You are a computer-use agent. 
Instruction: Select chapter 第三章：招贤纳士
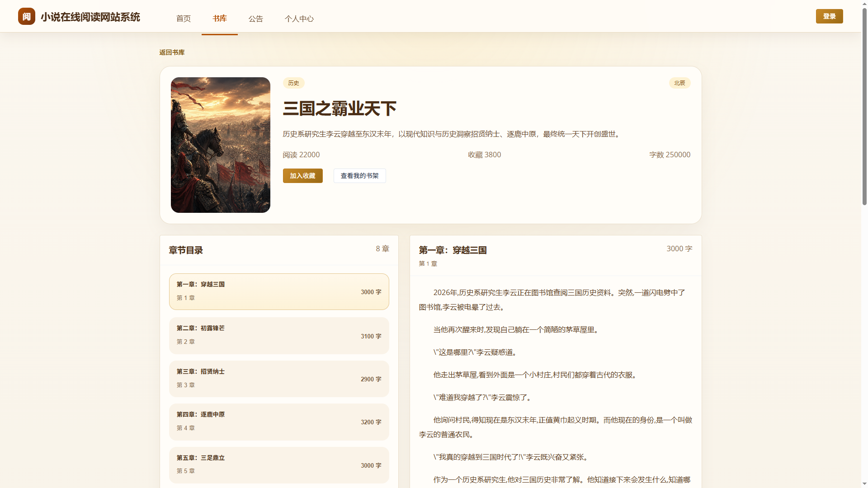coord(279,379)
